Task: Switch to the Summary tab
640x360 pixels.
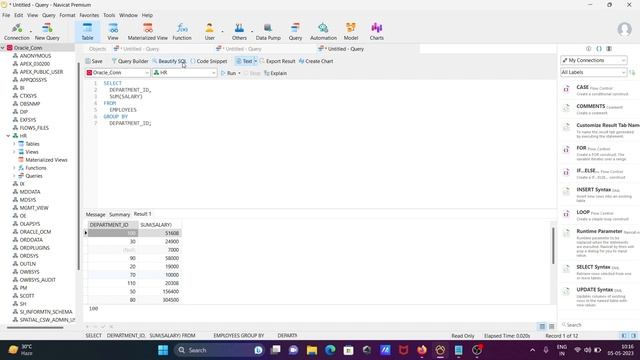Action: (x=119, y=214)
